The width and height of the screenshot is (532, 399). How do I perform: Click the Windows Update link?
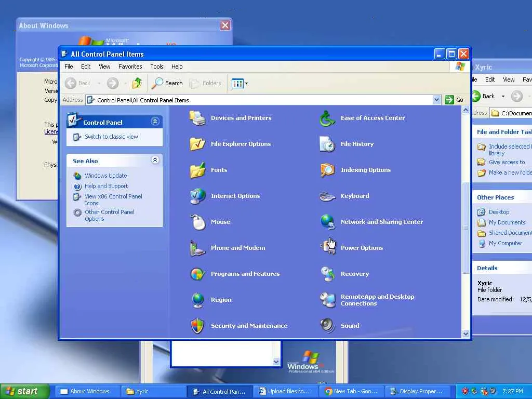(x=105, y=176)
